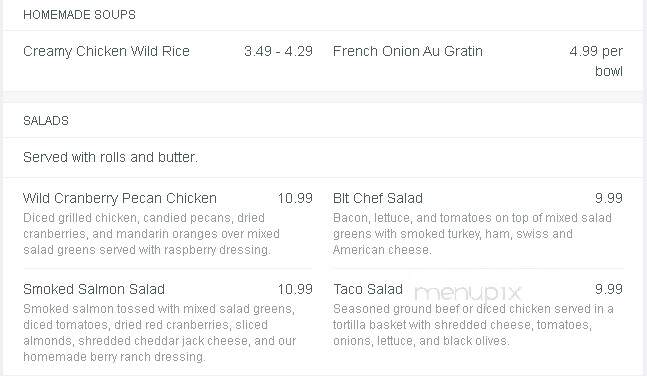Click Smoked Salmon Salad 10.99 price

point(295,289)
